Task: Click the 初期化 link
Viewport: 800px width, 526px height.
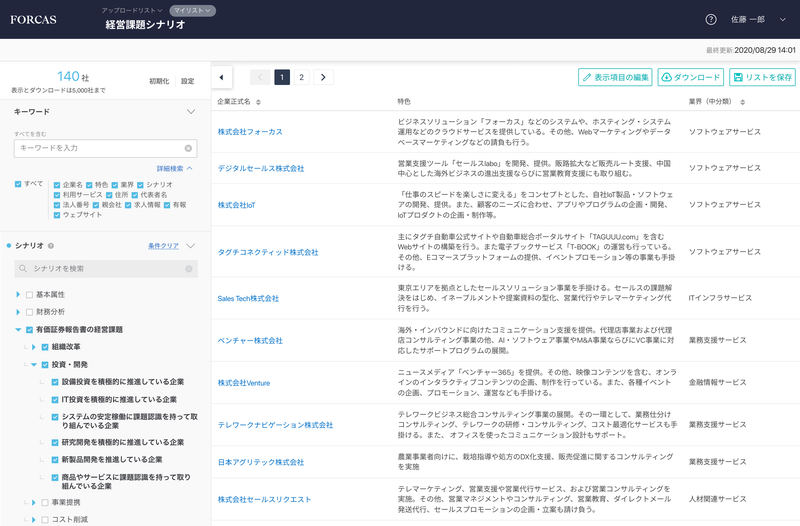Action: [x=159, y=81]
